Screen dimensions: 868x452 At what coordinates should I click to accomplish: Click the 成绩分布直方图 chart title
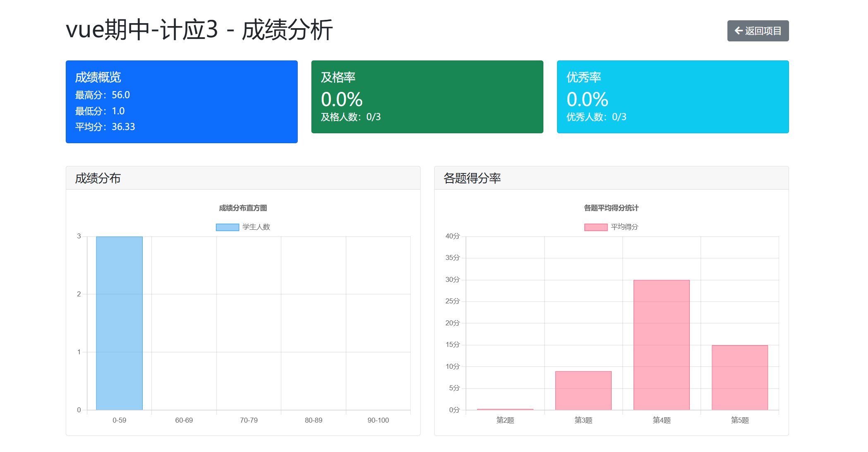point(243,208)
